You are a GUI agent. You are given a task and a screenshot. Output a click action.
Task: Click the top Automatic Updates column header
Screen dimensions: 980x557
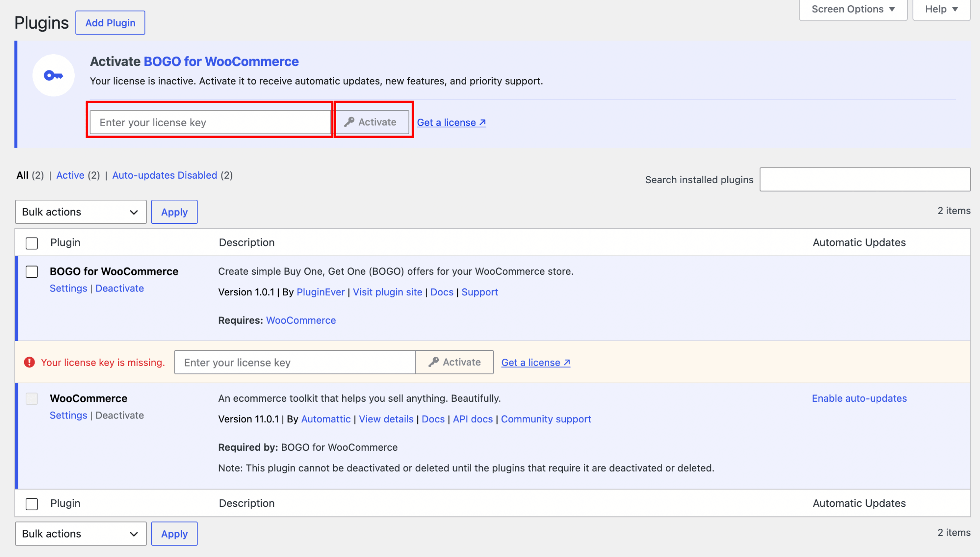coord(859,243)
